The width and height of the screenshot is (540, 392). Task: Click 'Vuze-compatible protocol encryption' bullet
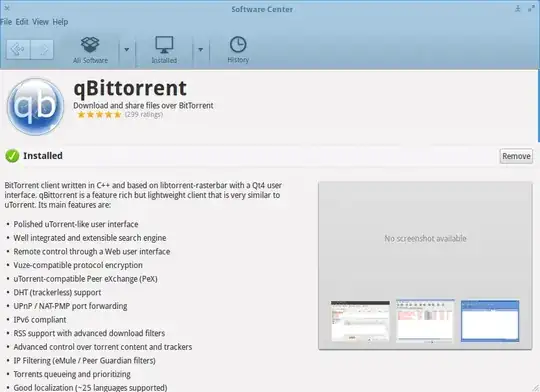point(78,265)
